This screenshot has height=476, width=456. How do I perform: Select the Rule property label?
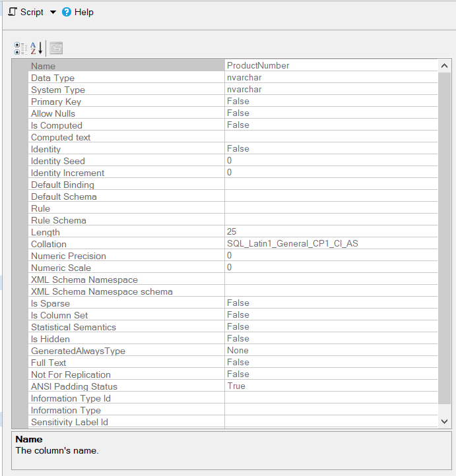tap(40, 208)
